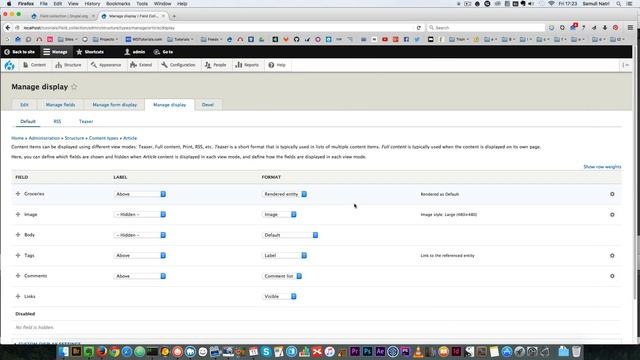
Task: Grab the Links row drag handle
Action: [x=18, y=296]
